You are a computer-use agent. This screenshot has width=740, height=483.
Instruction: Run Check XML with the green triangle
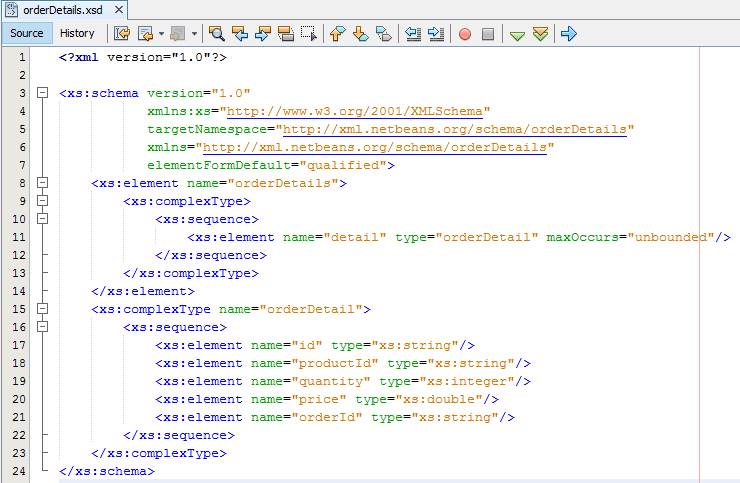pyautogui.click(x=517, y=35)
